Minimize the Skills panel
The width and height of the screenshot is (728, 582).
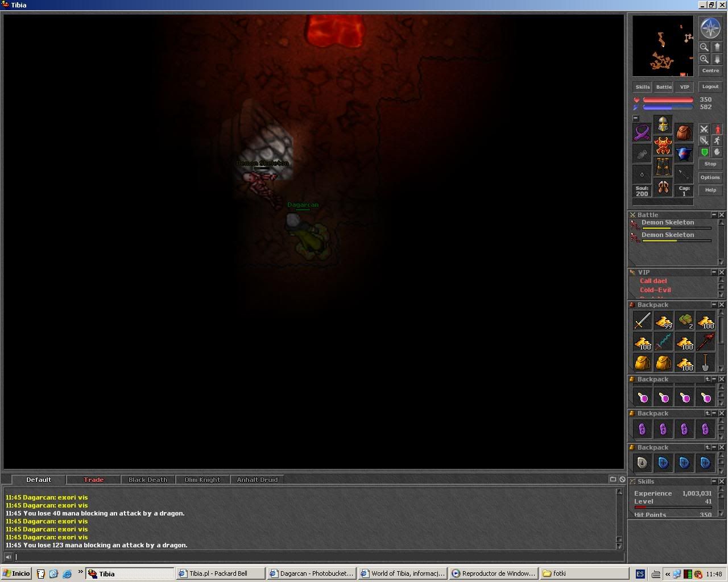point(714,481)
